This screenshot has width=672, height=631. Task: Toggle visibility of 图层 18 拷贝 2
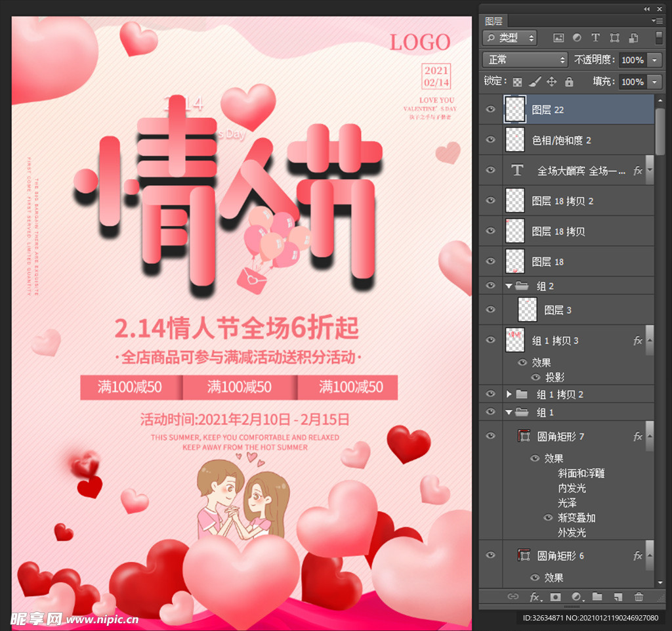490,200
